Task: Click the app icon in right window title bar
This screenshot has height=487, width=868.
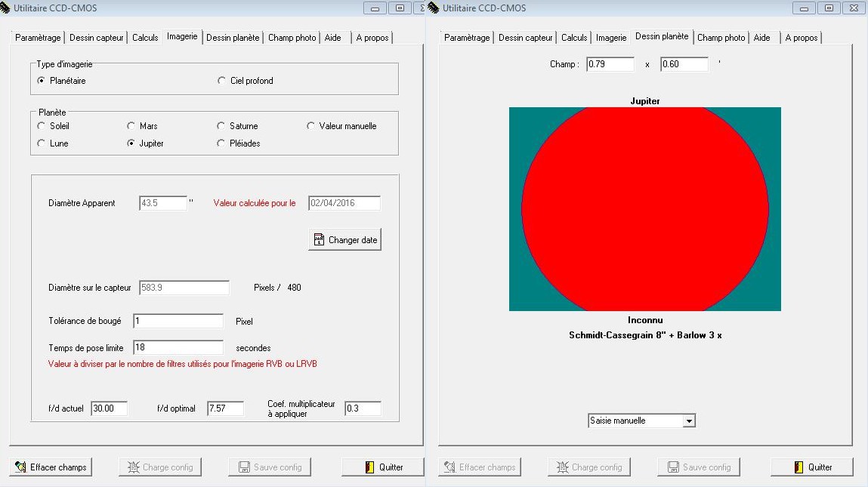Action: 434,8
